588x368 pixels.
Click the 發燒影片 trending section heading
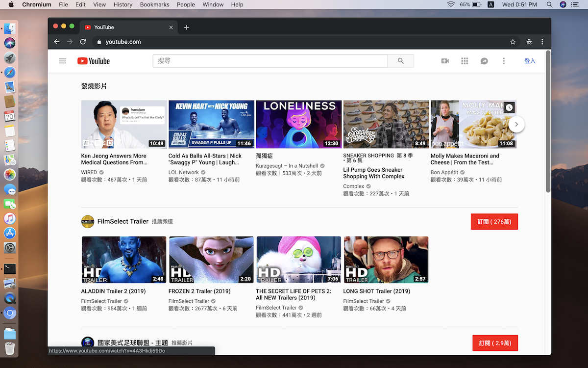pos(94,86)
